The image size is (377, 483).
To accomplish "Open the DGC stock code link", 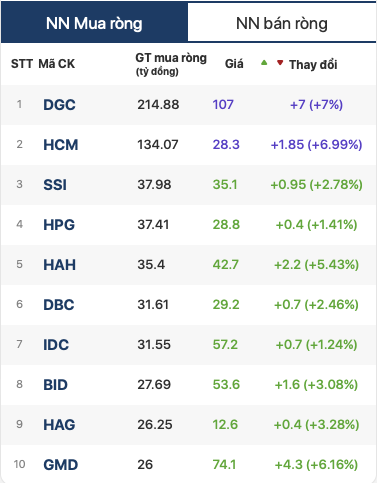I will (59, 105).
